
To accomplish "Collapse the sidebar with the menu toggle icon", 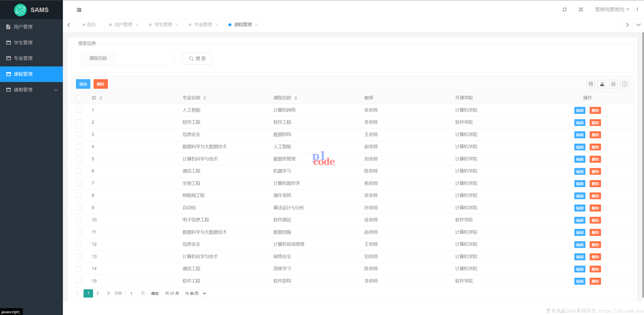I will pos(79,10).
